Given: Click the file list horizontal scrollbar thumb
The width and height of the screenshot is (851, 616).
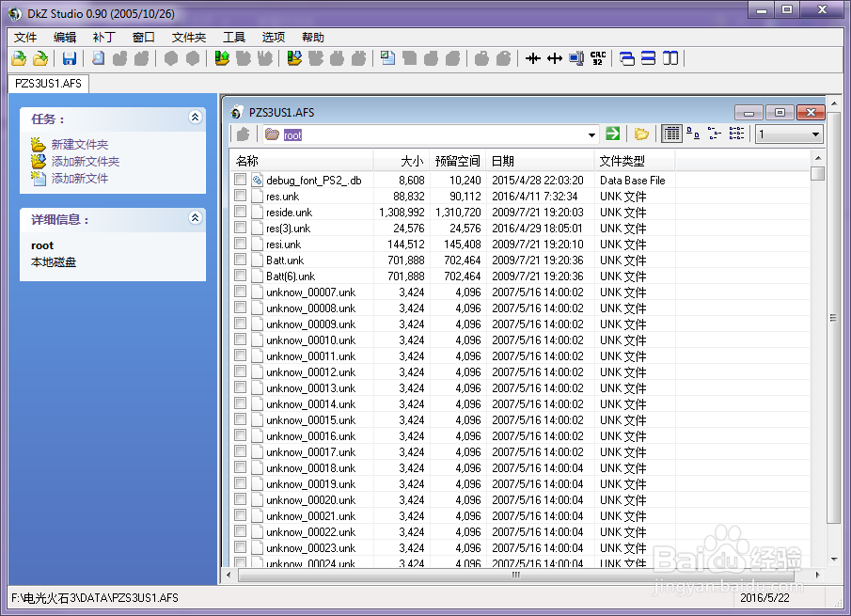Looking at the screenshot, I should click(515, 575).
